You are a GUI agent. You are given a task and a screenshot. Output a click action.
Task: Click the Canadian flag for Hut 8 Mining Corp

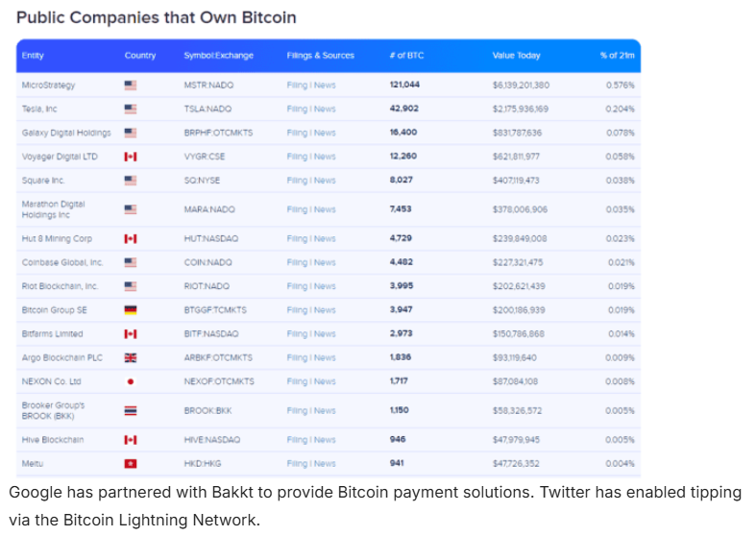pos(131,238)
